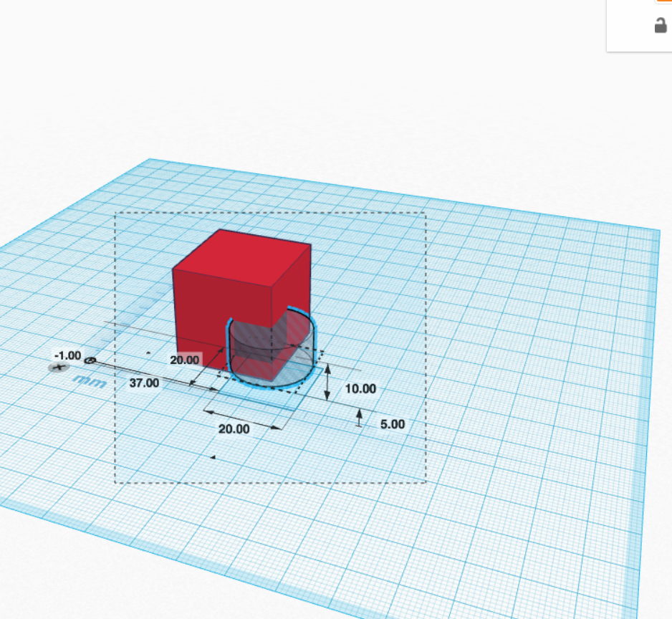The height and width of the screenshot is (619, 672).
Task: Edit the 37.00 distance dimension
Action: point(144,383)
